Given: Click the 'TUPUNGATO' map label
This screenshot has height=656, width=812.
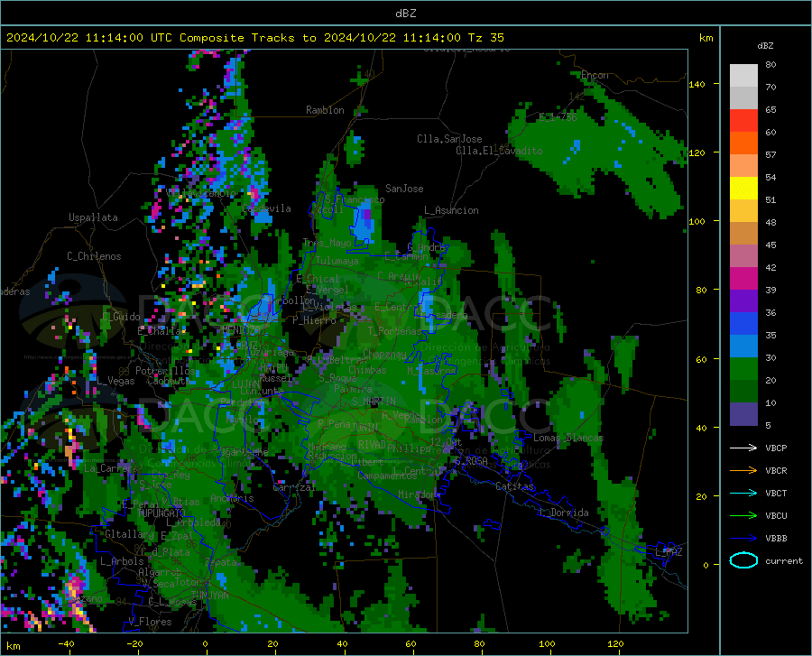Looking at the screenshot, I should coord(161,513).
